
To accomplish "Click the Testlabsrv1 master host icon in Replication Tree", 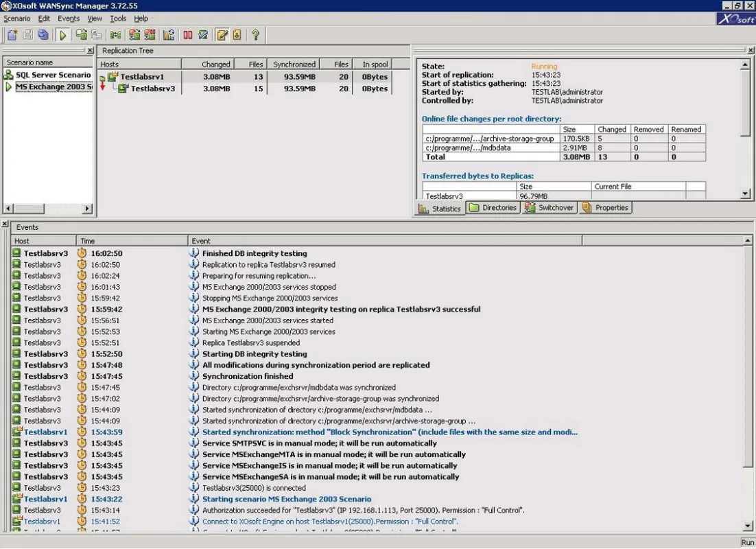I will click(x=113, y=76).
